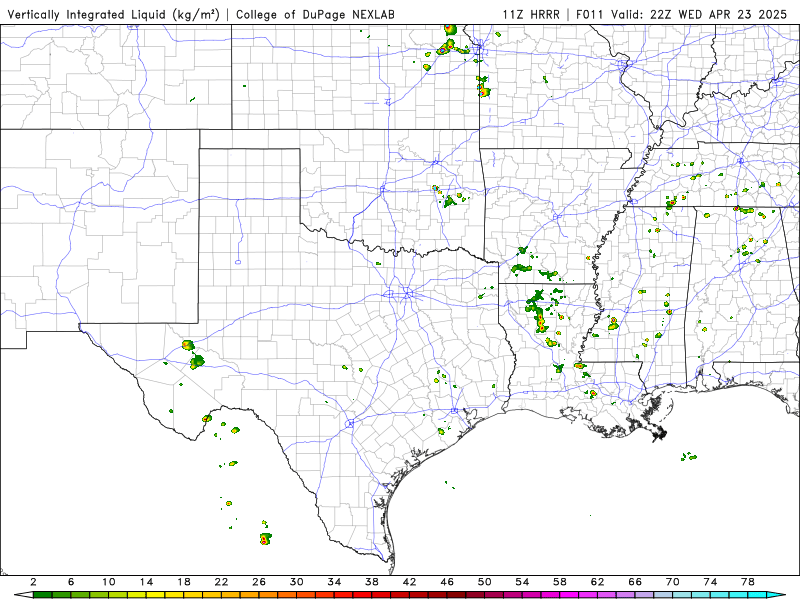
Task: Click the legend value "38"
Action: pyautogui.click(x=372, y=582)
